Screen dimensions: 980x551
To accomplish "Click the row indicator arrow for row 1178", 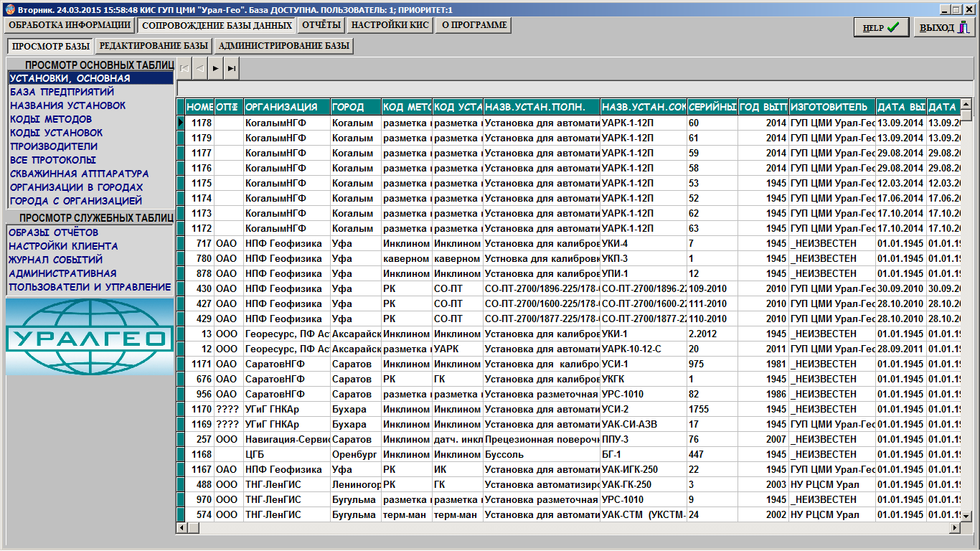I will pyautogui.click(x=181, y=123).
